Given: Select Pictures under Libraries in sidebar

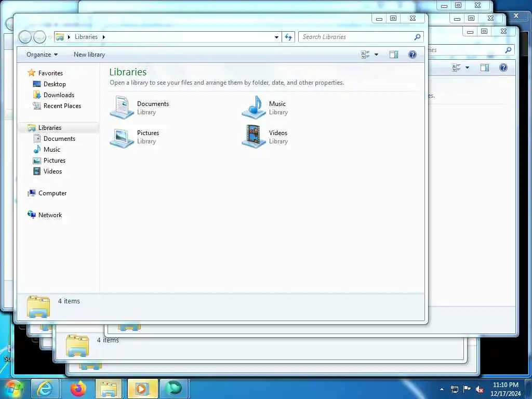Looking at the screenshot, I should [x=54, y=160].
